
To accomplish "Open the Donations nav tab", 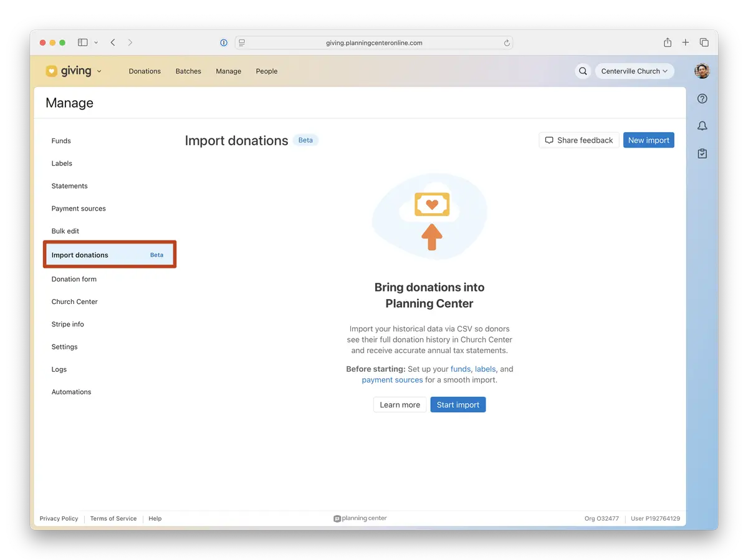I will tap(145, 71).
